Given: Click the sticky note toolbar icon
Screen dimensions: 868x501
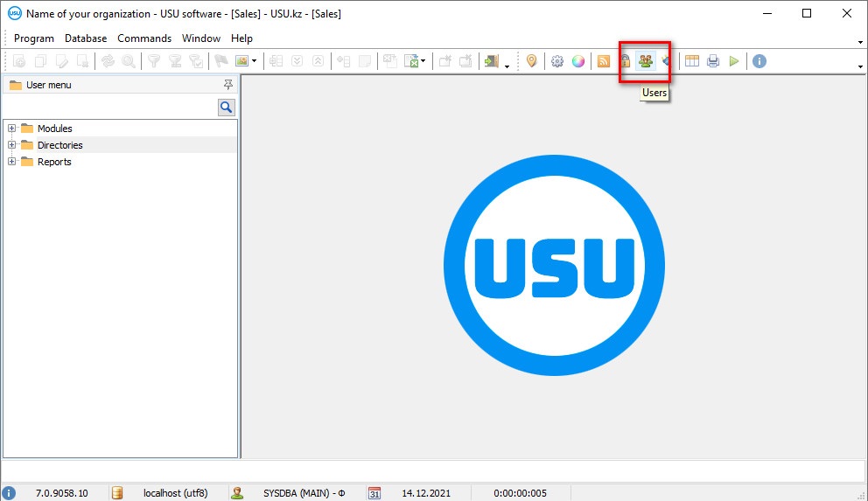Looking at the screenshot, I should [365, 61].
